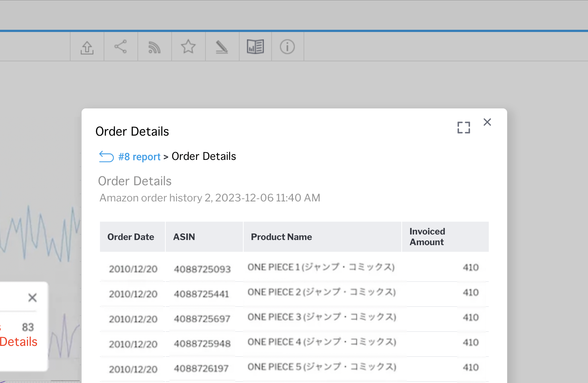Sort by Product Name column header
The width and height of the screenshot is (588, 383).
322,237
